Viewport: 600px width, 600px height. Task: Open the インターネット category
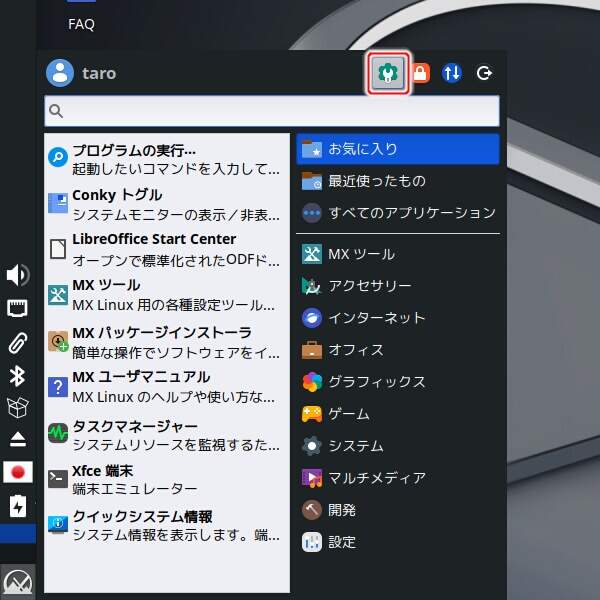(x=398, y=318)
